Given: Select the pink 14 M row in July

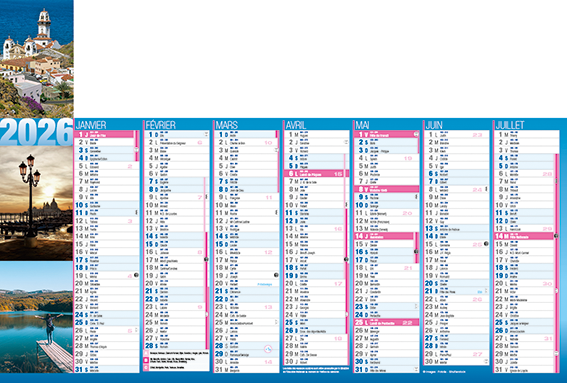Looking at the screenshot, I should tap(524, 236).
